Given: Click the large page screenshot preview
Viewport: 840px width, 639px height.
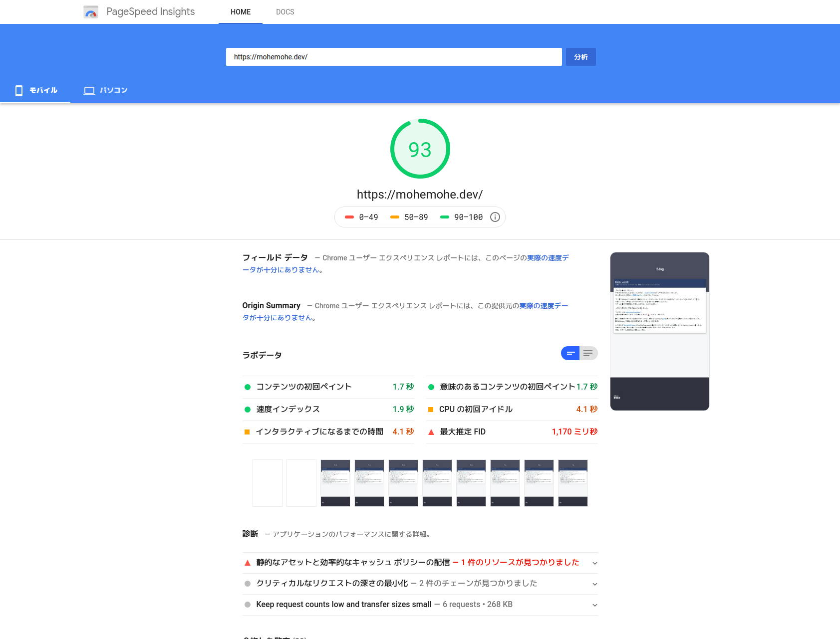Looking at the screenshot, I should tap(660, 331).
